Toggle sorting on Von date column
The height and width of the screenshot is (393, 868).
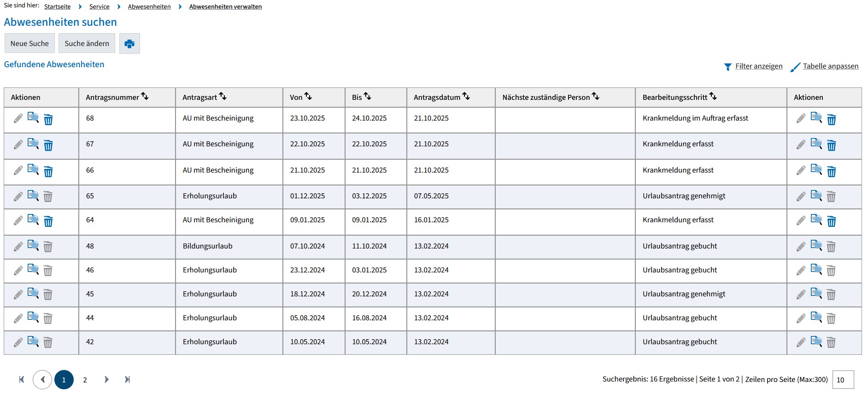[308, 96]
